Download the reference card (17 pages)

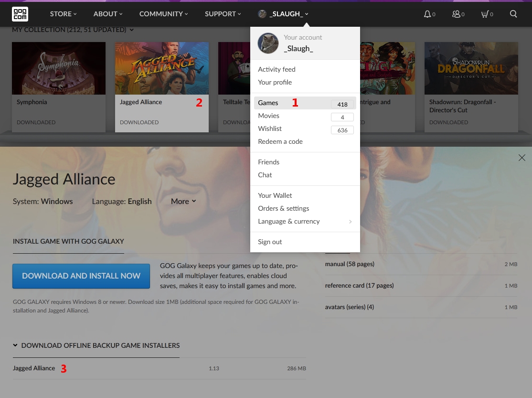[x=421, y=286]
